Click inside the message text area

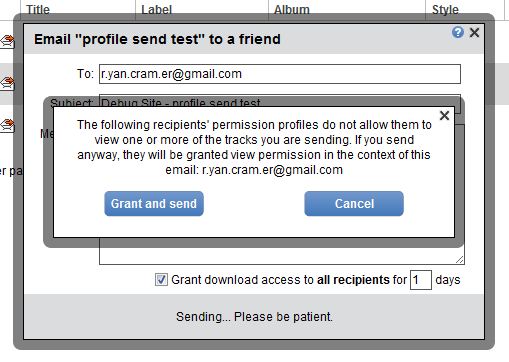click(x=282, y=255)
